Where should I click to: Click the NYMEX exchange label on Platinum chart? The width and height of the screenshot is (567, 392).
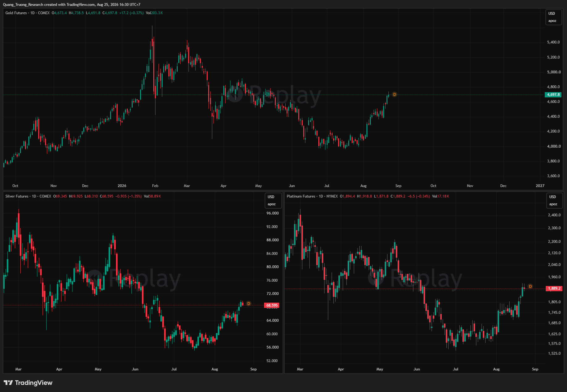tap(332, 196)
